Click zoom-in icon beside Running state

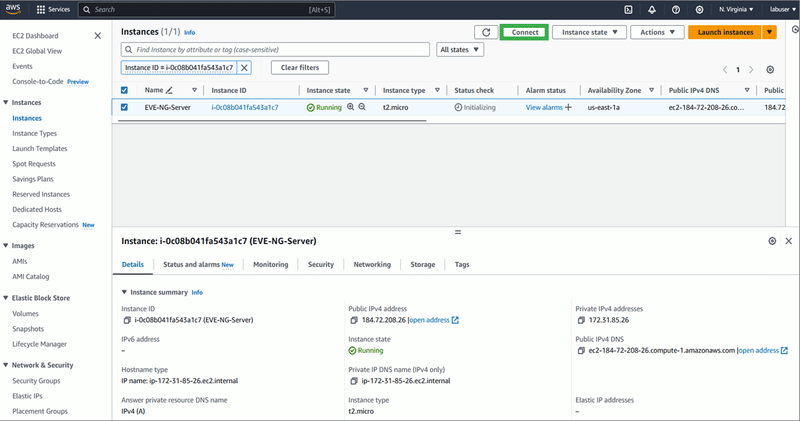point(351,107)
